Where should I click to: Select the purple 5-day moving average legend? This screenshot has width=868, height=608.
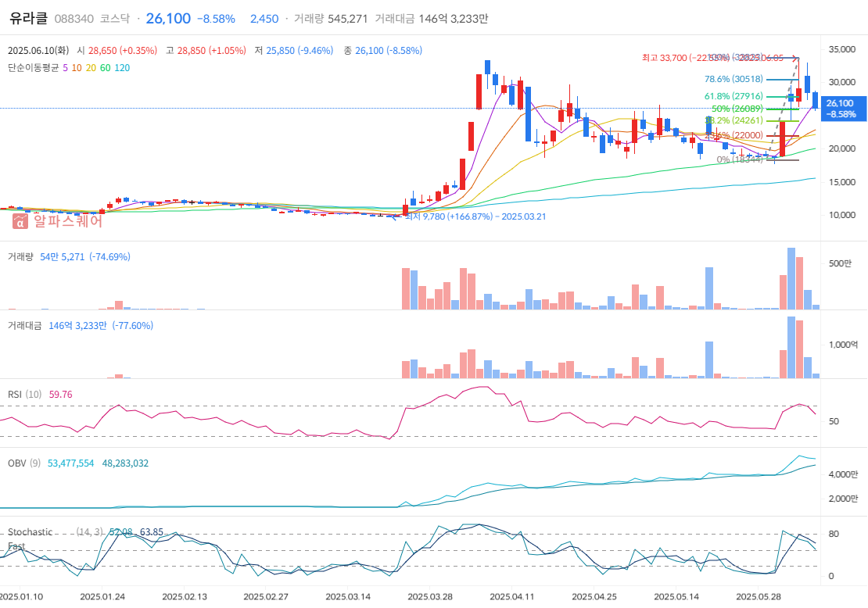click(66, 68)
